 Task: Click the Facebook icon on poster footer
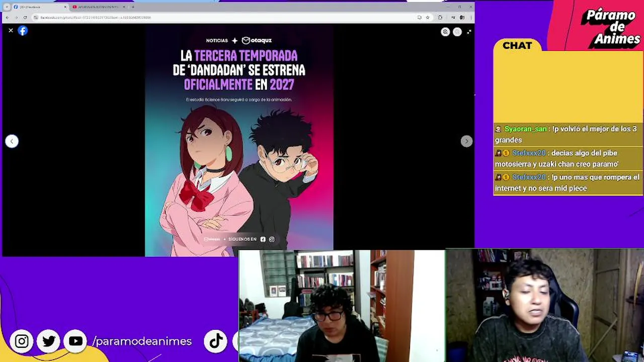click(263, 239)
